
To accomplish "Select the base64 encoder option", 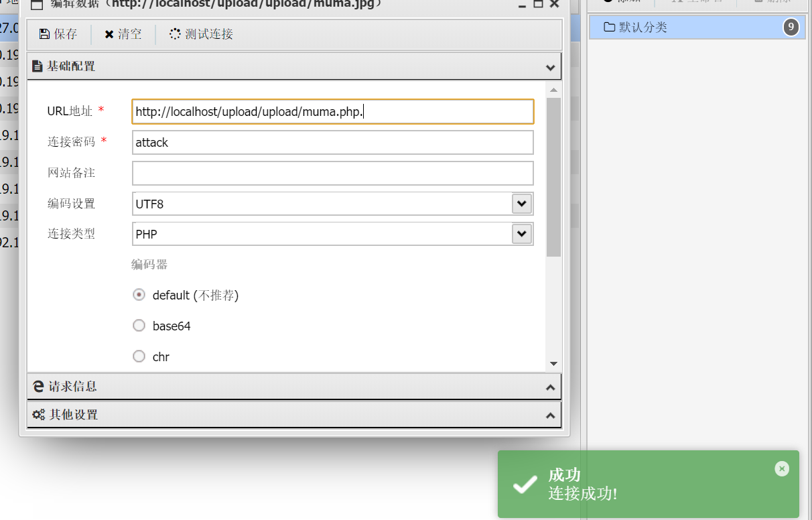I will pyautogui.click(x=139, y=326).
